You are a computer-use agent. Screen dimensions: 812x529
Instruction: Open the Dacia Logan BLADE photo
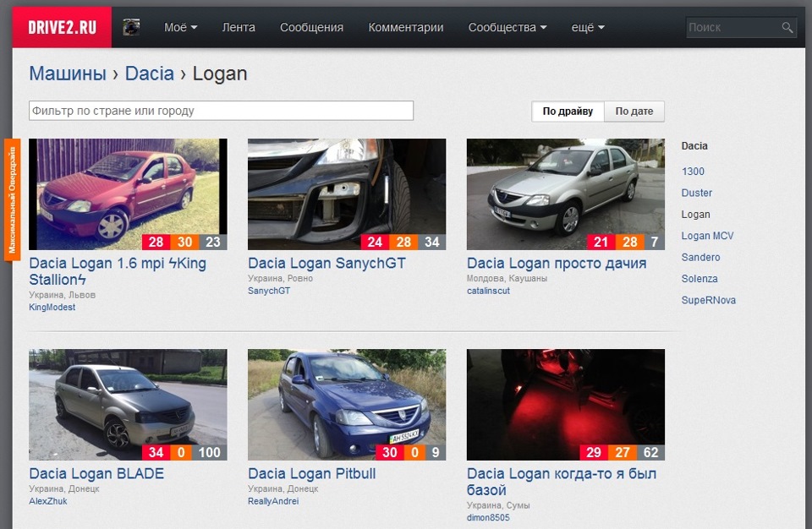pos(128,405)
